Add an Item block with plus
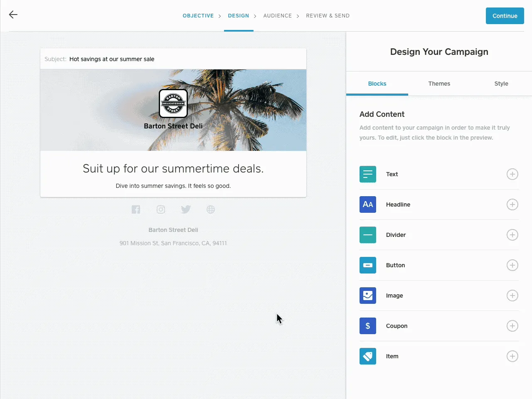This screenshot has height=399, width=532. pyautogui.click(x=512, y=356)
